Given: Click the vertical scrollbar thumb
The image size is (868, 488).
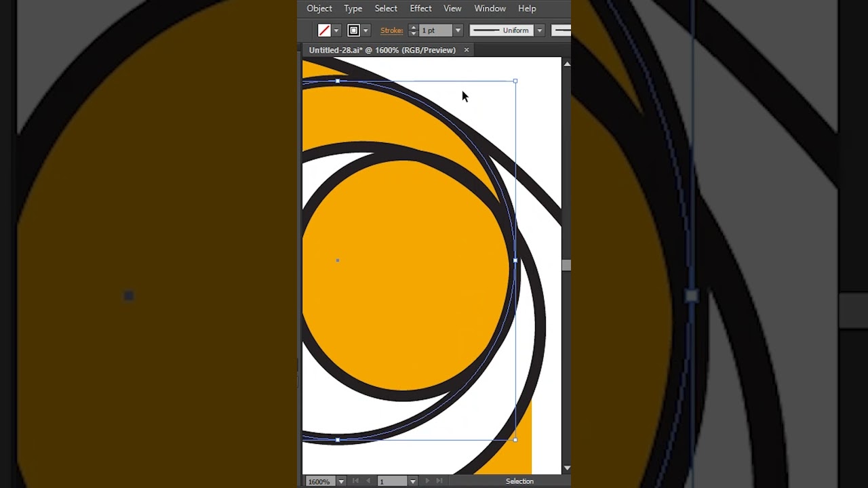Looking at the screenshot, I should [x=567, y=266].
